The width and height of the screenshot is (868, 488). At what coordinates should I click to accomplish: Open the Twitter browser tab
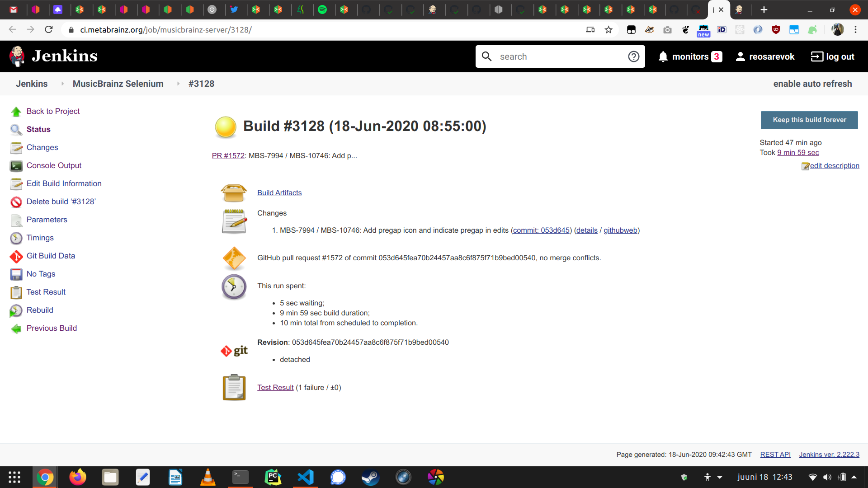click(234, 9)
